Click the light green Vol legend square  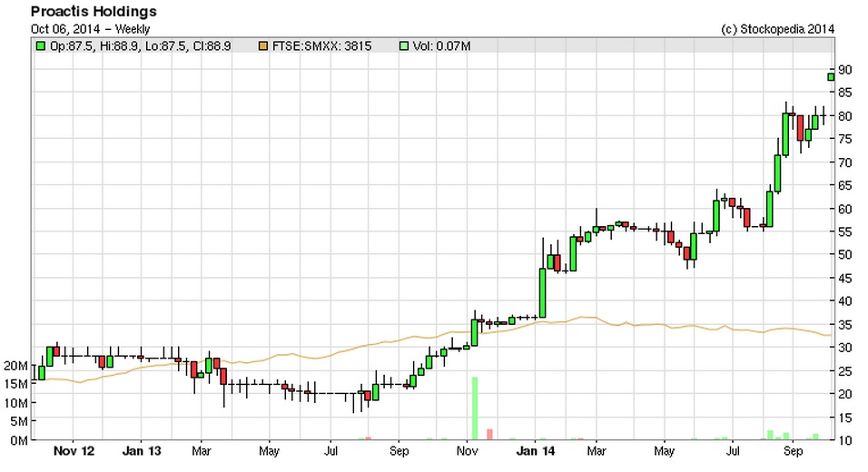[x=403, y=46]
